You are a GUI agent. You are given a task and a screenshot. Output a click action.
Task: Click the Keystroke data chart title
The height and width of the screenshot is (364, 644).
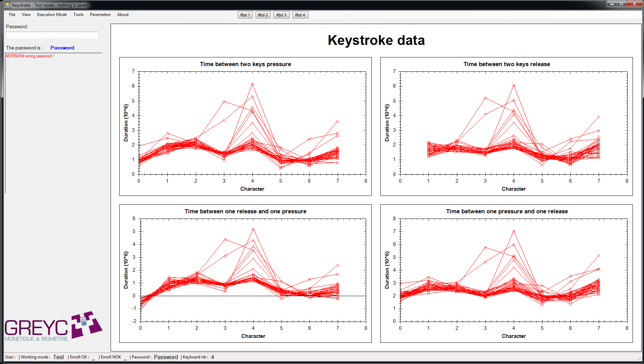click(x=376, y=40)
